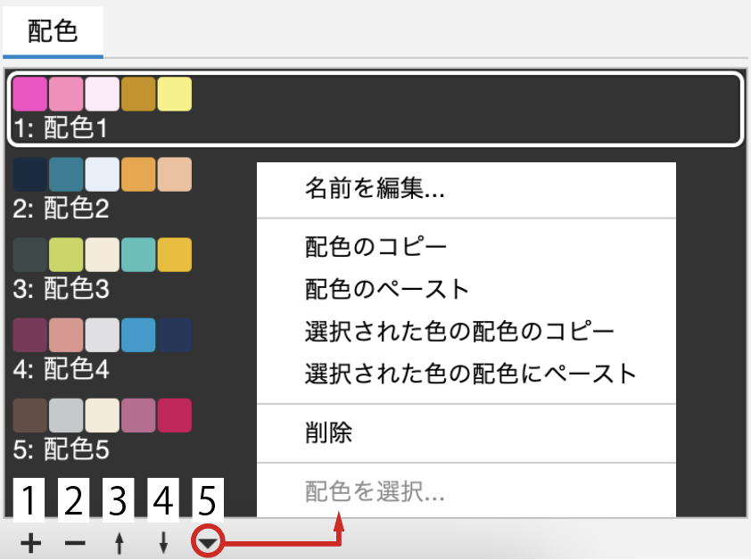
Task: Pick sky blue swatch in 配色4
Action: coord(138,335)
